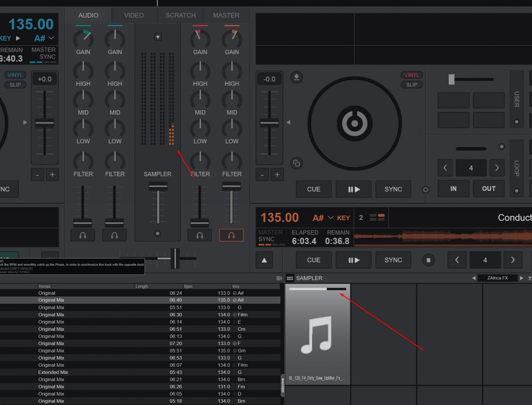532x405 pixels.
Task: Click the radio dot right of the black bar above the loop controls
Action: coord(502,147)
